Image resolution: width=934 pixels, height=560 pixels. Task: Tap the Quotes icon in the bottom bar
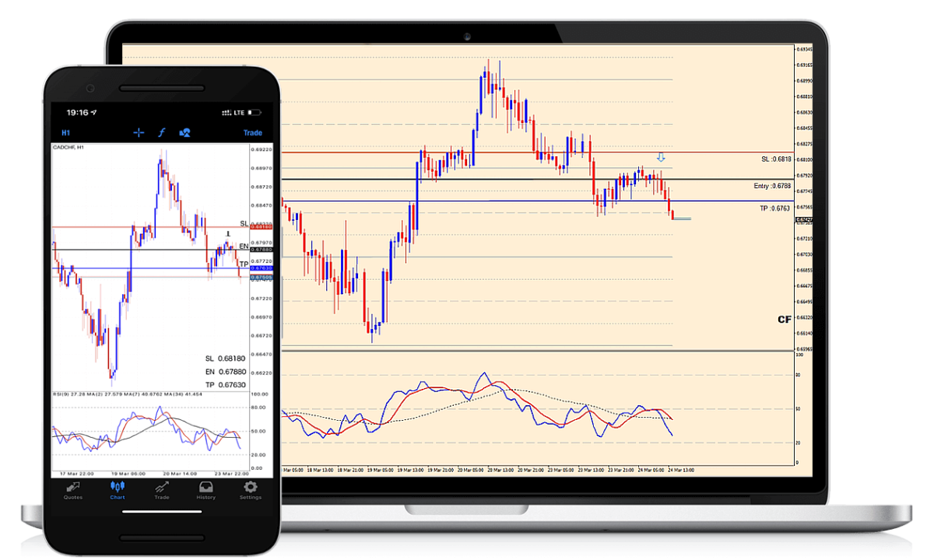72,491
